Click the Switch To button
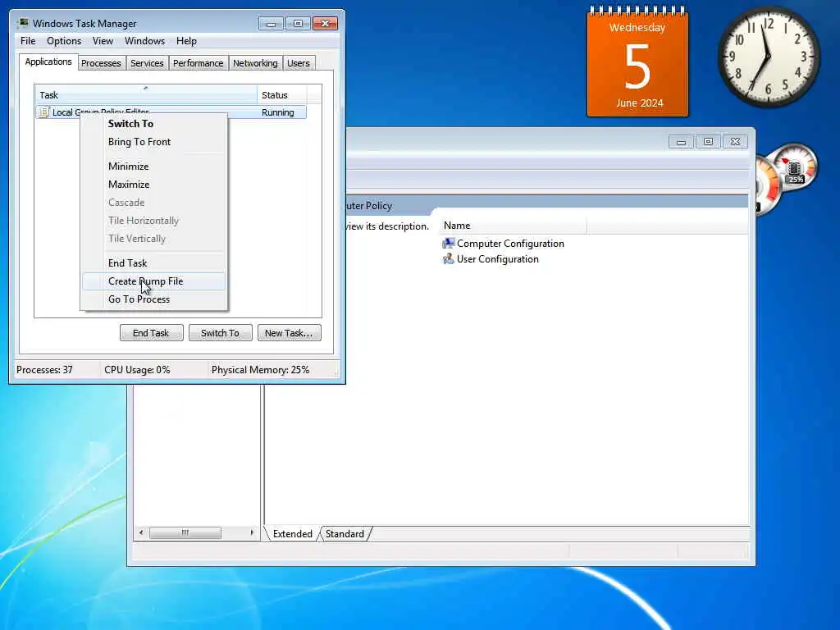The height and width of the screenshot is (630, 840). (220, 333)
